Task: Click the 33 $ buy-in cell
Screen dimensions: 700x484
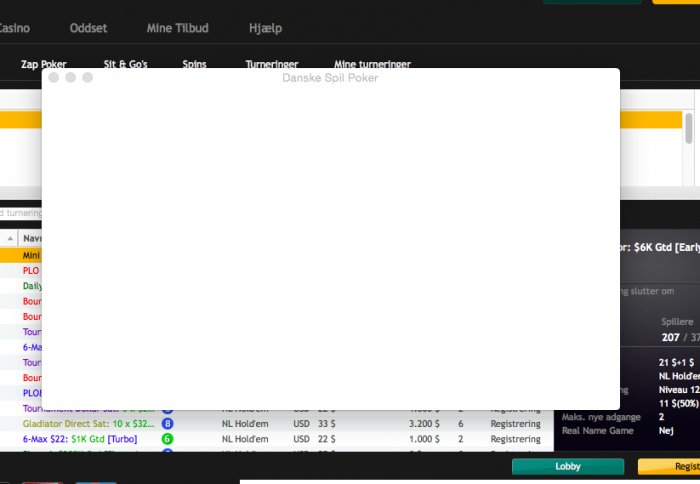Action: (x=327, y=424)
